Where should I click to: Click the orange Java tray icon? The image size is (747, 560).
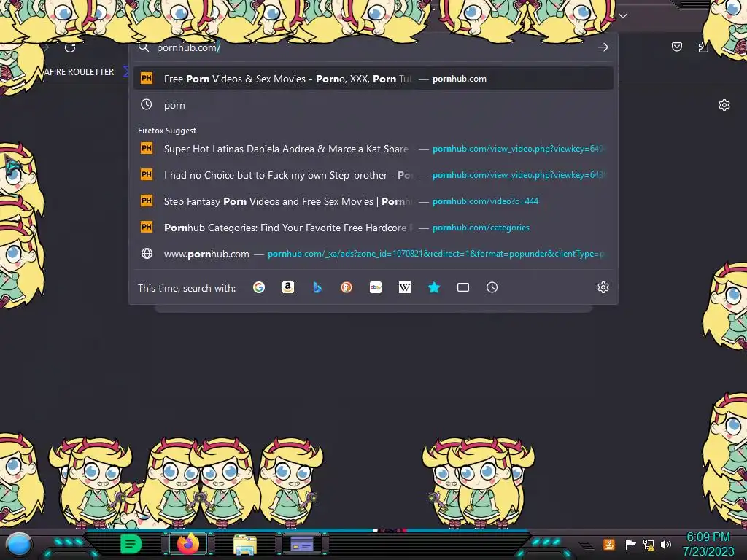click(609, 544)
